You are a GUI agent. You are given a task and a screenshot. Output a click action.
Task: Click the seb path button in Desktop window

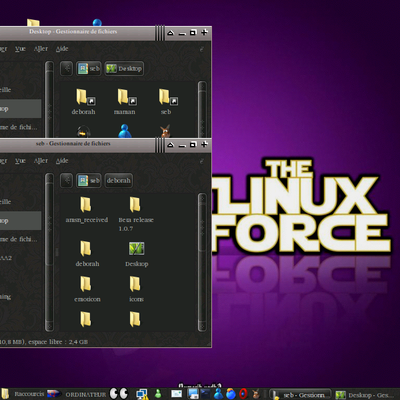pos(89,69)
